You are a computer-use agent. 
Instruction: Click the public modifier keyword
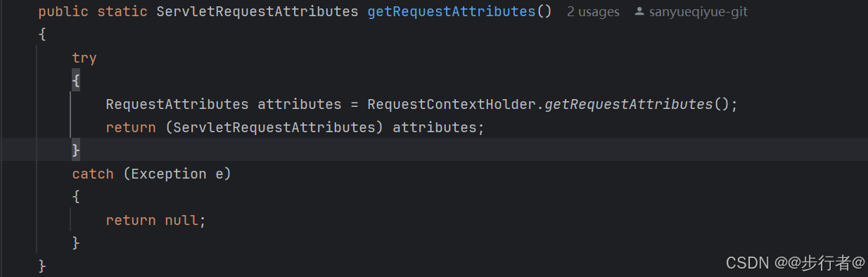pyautogui.click(x=63, y=12)
